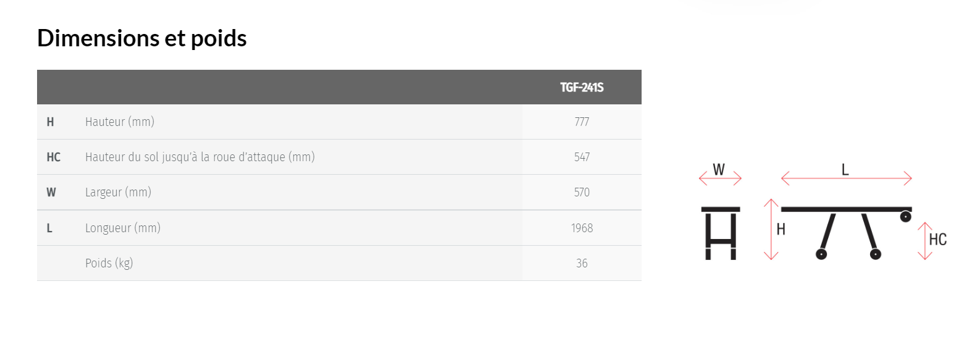Screen dimensions: 980x339
Task: Select the TGF-241S column header
Action: [x=582, y=87]
